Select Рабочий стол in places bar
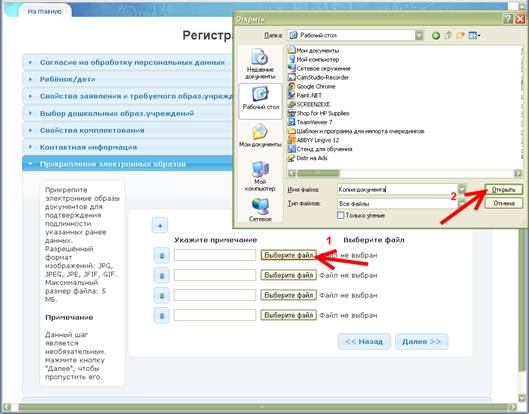Screen dimensions: 529x414 pyautogui.click(x=260, y=101)
